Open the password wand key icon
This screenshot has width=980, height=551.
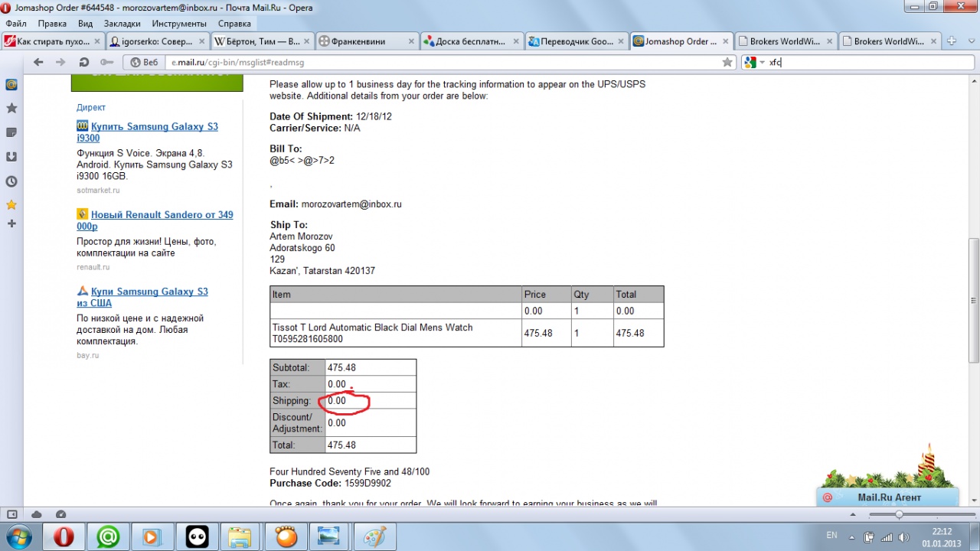click(x=106, y=62)
